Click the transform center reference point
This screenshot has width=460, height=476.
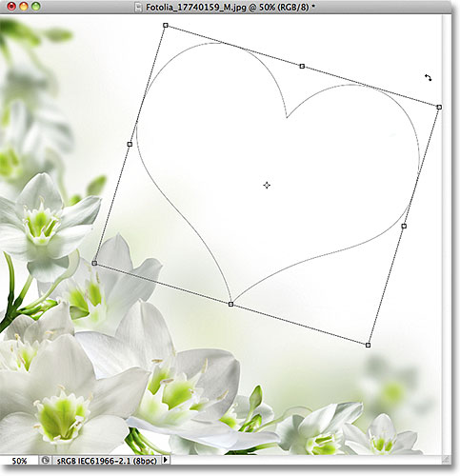(x=267, y=185)
